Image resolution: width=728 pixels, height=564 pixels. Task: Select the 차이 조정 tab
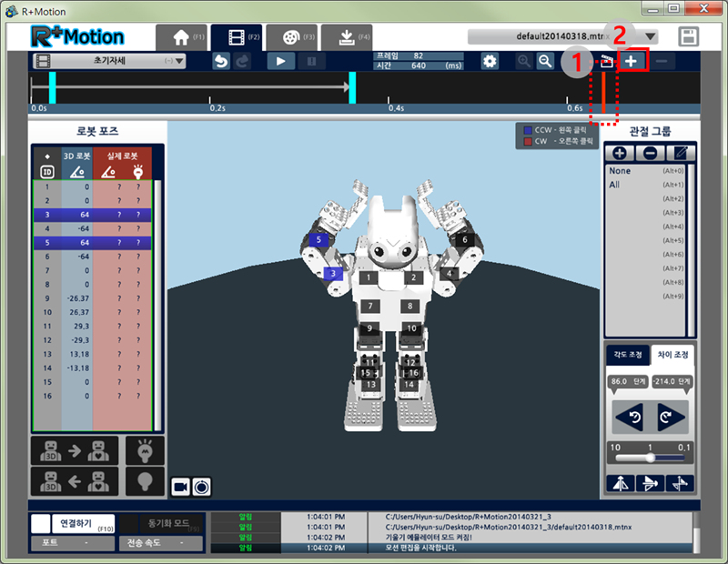point(672,355)
